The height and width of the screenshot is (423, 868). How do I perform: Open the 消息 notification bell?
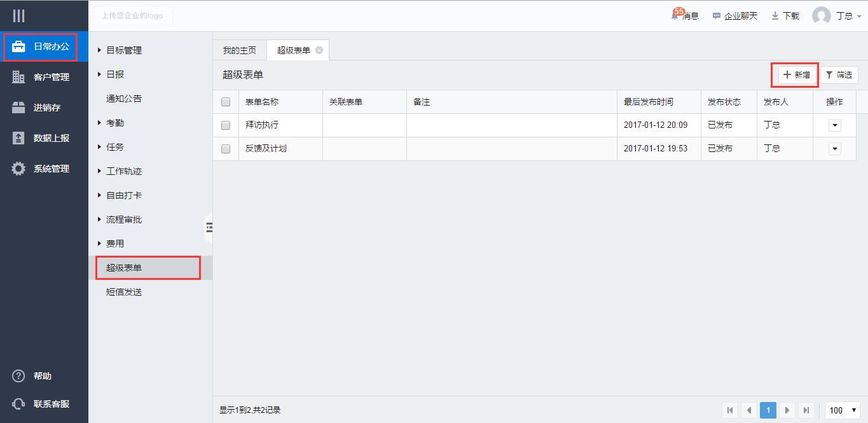click(676, 15)
